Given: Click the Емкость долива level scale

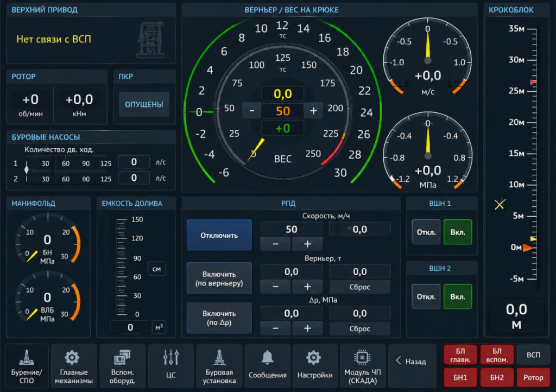Looking at the screenshot, I should tap(122, 267).
